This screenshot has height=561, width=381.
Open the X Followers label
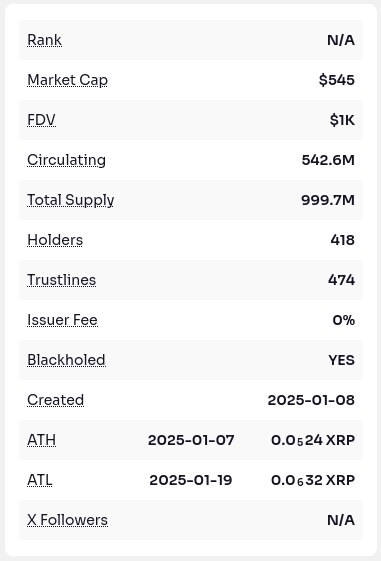67,521
